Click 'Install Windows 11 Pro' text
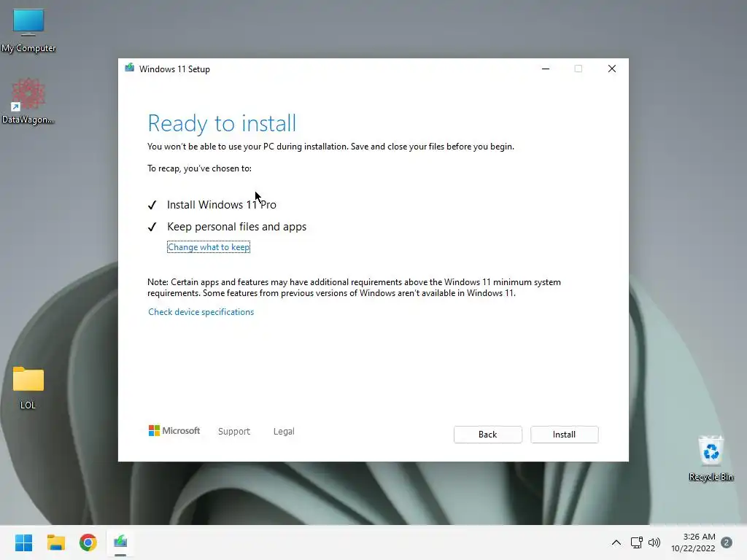The height and width of the screenshot is (560, 747). tap(222, 205)
